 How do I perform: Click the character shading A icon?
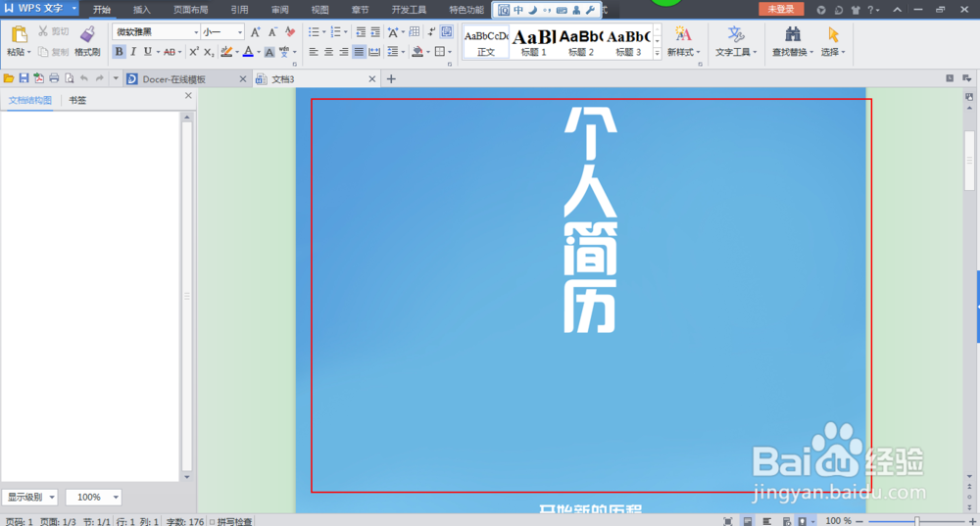269,52
